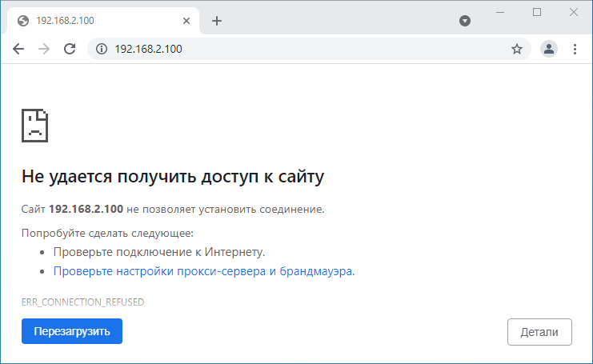Click the Перезагрузить button
Viewport: 593px width, 364px height.
[x=72, y=331]
